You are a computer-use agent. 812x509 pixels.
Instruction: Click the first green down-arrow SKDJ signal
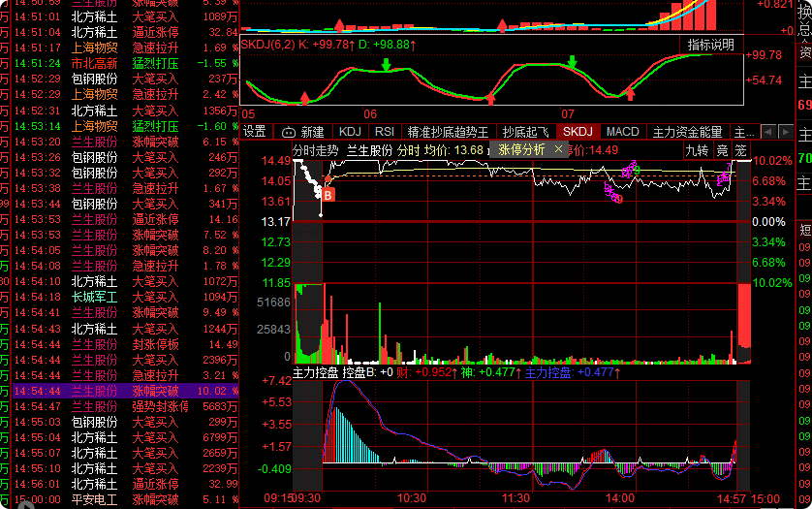(386, 65)
